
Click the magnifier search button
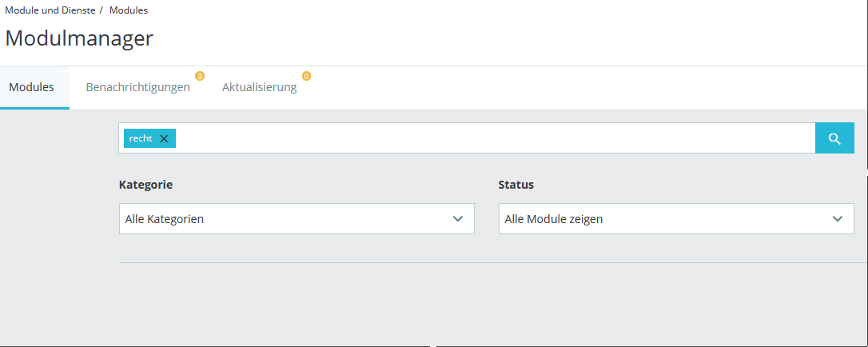834,138
